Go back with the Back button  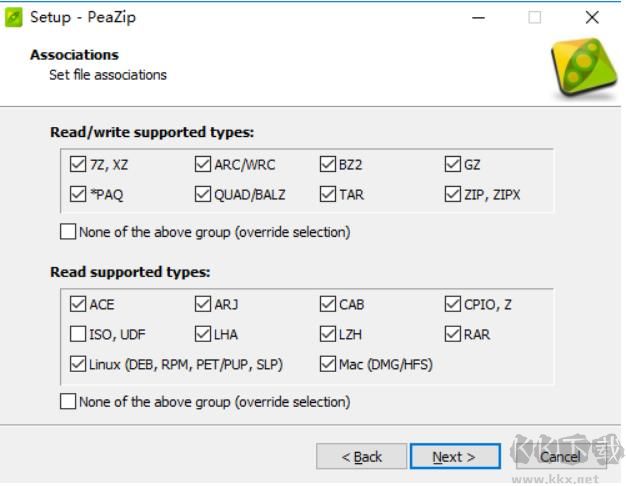pyautogui.click(x=361, y=457)
